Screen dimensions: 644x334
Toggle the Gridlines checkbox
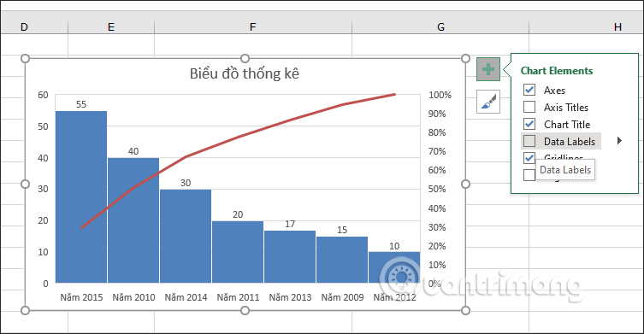(x=529, y=157)
